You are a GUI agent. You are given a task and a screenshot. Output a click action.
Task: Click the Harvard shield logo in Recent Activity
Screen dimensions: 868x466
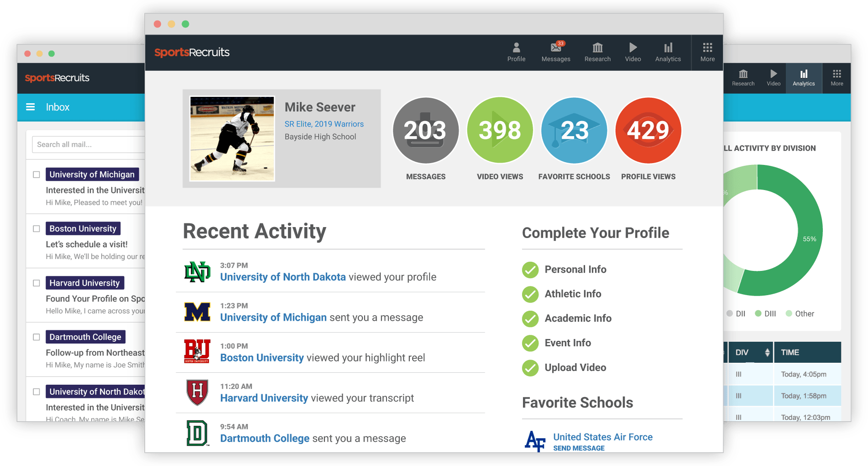[x=197, y=392]
